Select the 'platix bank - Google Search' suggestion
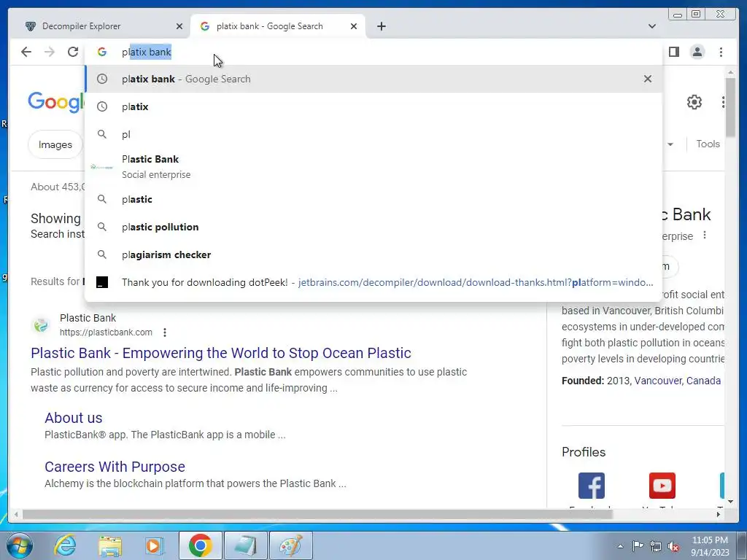The image size is (747, 560). coord(373,79)
